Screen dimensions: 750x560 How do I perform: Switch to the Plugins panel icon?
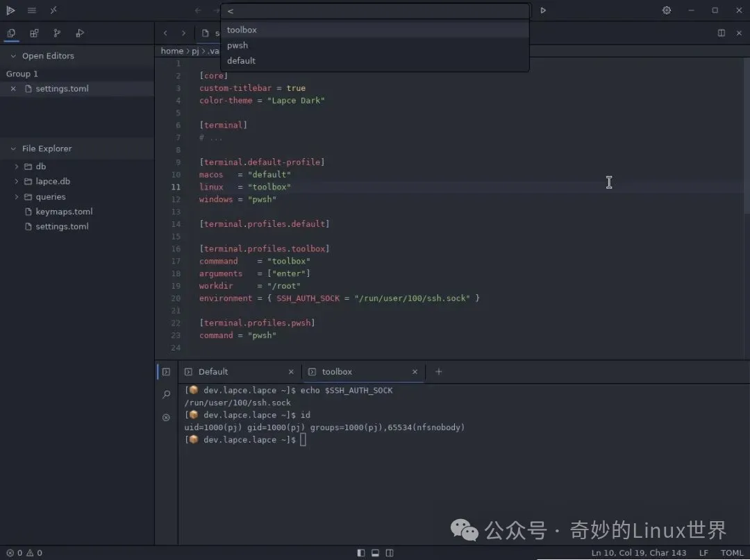34,33
